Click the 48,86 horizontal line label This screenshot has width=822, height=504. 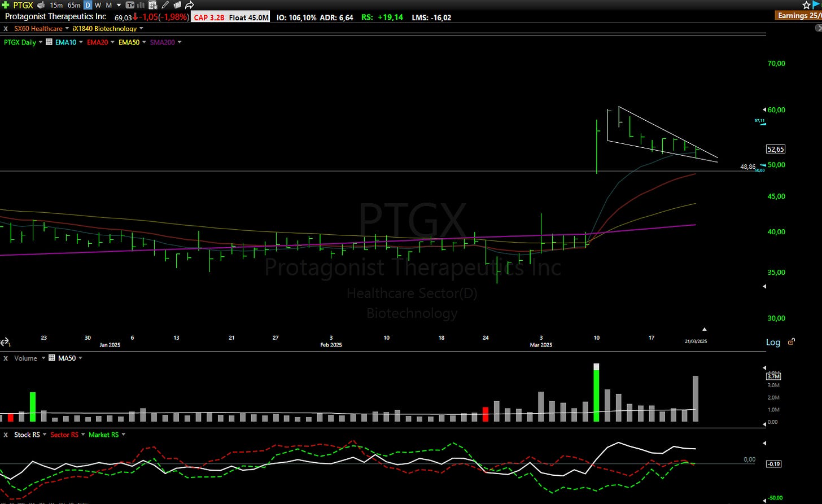pyautogui.click(x=747, y=167)
